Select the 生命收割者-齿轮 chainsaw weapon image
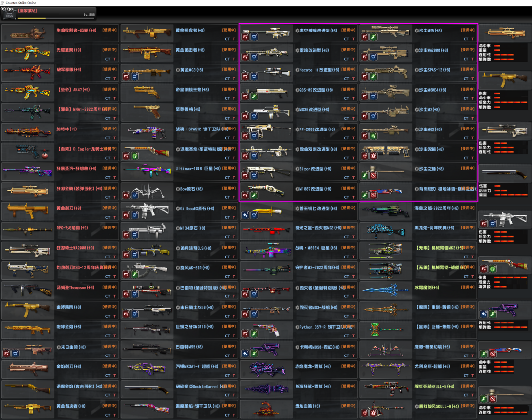The width and height of the screenshot is (532, 420). [28, 33]
